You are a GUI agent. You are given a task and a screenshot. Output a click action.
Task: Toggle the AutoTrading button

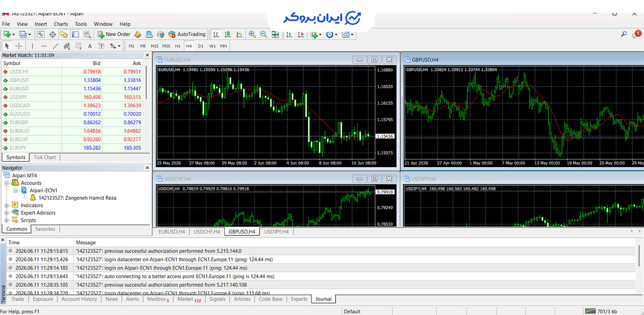pos(187,34)
